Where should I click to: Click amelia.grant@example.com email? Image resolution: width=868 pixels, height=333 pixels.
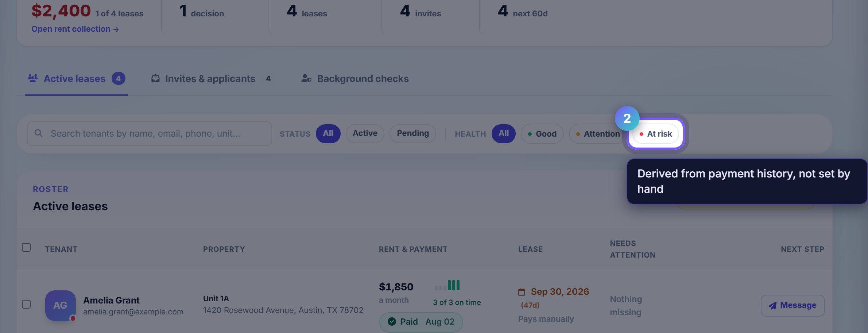(133, 312)
